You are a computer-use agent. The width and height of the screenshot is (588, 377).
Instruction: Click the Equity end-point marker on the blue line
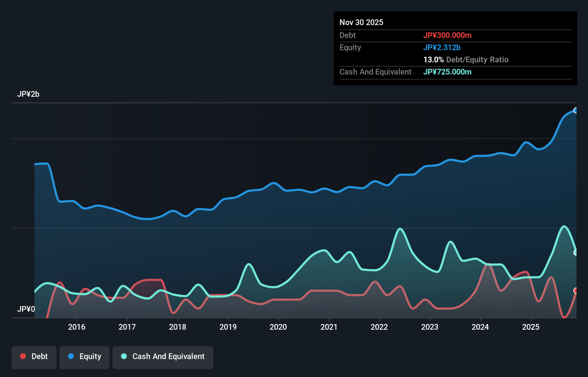(x=576, y=110)
